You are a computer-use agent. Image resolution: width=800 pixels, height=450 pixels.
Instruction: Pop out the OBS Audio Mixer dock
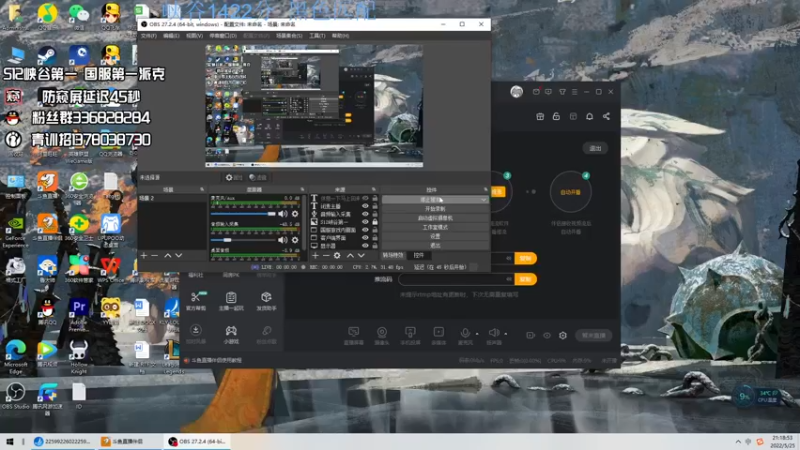click(x=302, y=189)
